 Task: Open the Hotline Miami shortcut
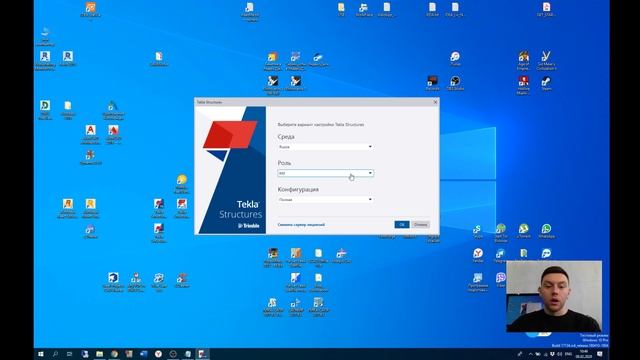[524, 85]
